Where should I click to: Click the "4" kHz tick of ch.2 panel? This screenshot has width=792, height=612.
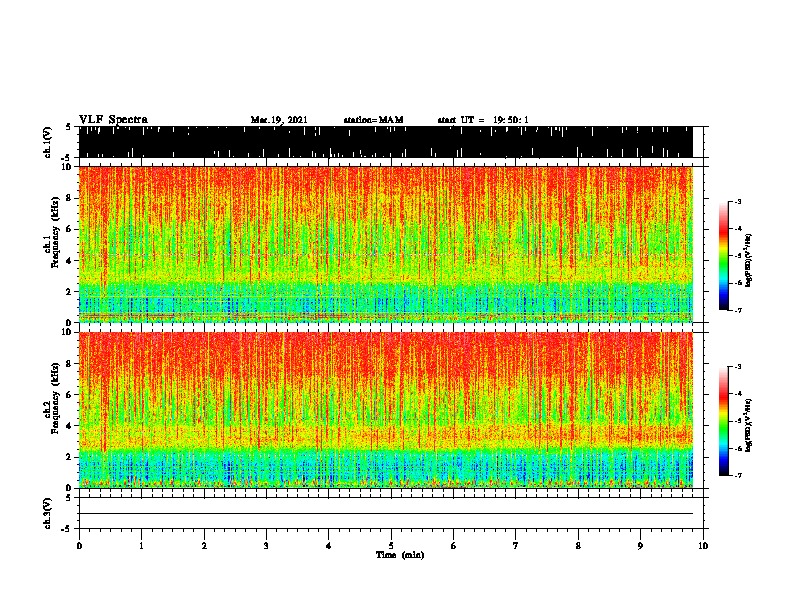(70, 426)
